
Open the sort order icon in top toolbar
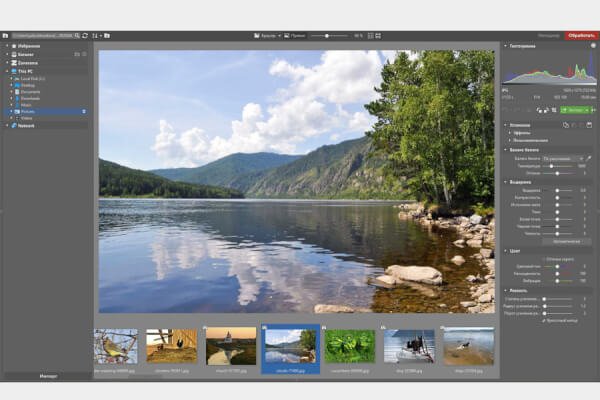tap(95, 36)
